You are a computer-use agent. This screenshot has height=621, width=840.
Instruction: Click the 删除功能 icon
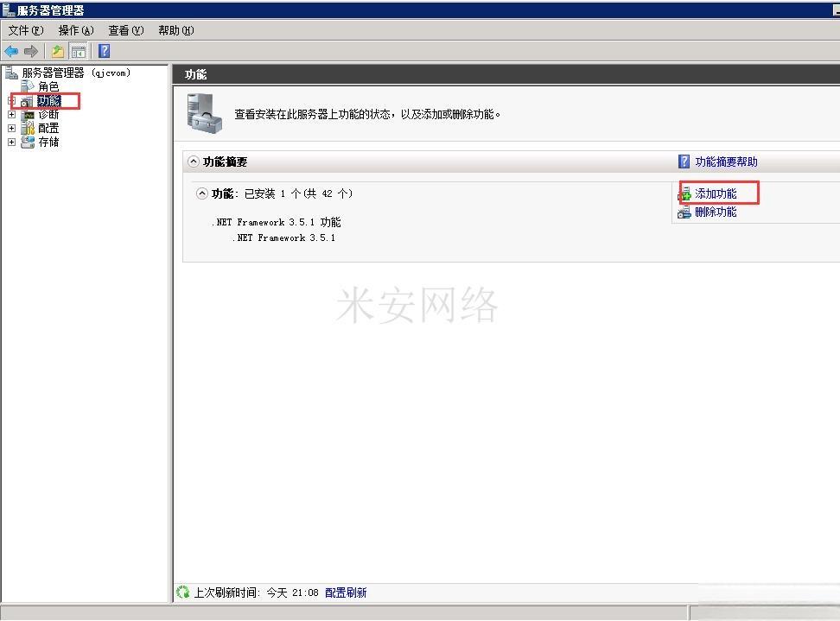click(684, 212)
